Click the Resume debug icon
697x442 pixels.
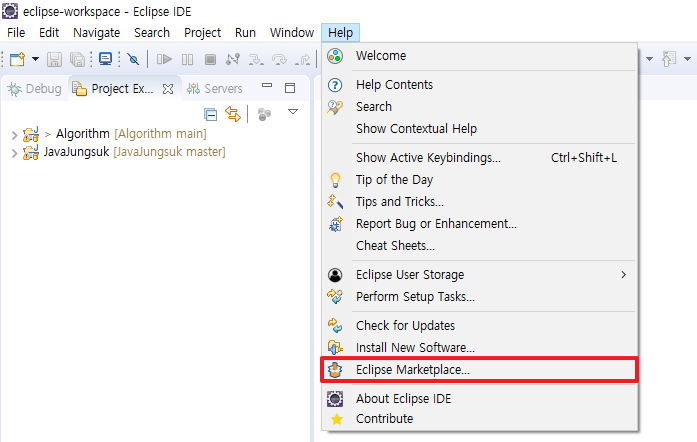[x=164, y=59]
